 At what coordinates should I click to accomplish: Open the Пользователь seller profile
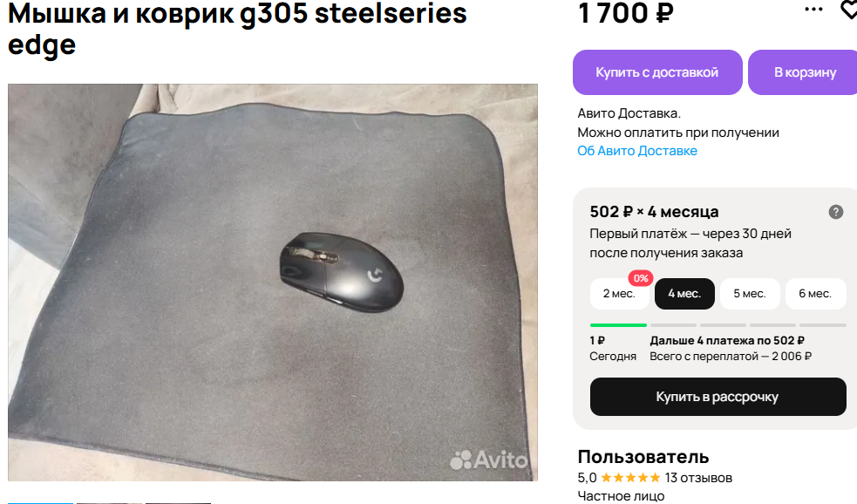tap(643, 457)
